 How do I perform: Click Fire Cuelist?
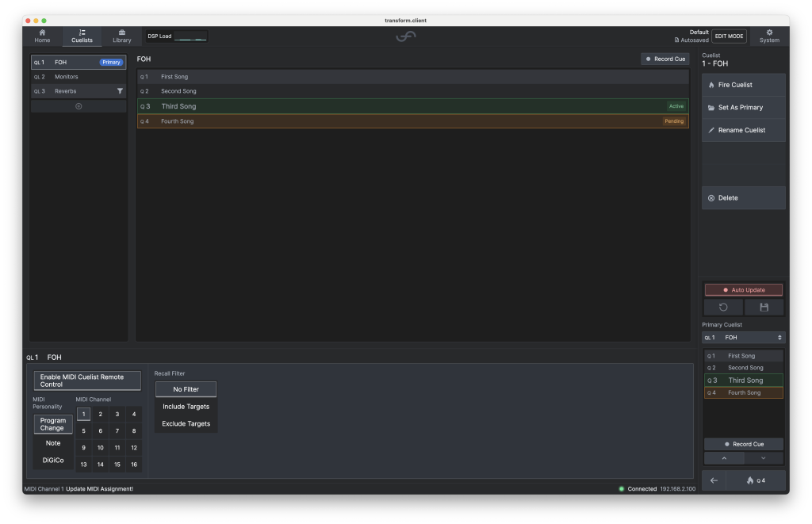pyautogui.click(x=743, y=85)
